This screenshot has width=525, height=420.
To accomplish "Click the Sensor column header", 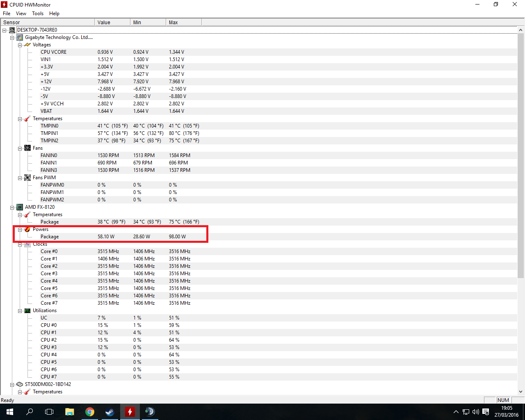I will tap(48, 22).
